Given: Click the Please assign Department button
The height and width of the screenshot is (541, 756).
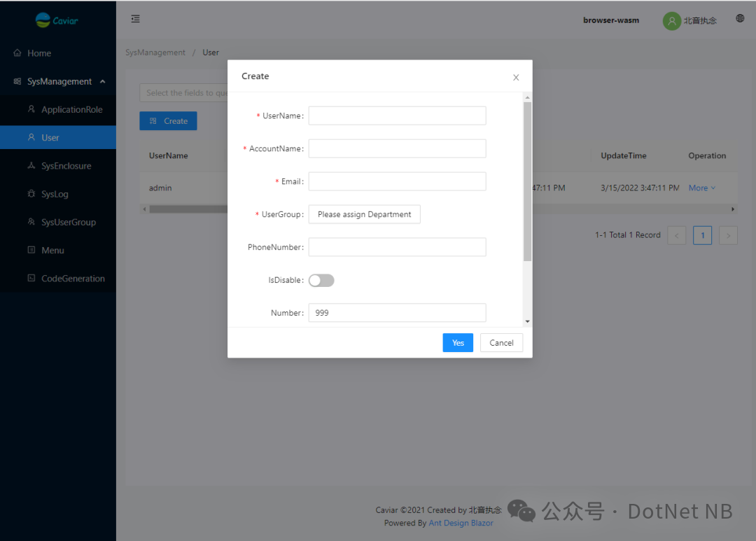Looking at the screenshot, I should pyautogui.click(x=365, y=214).
